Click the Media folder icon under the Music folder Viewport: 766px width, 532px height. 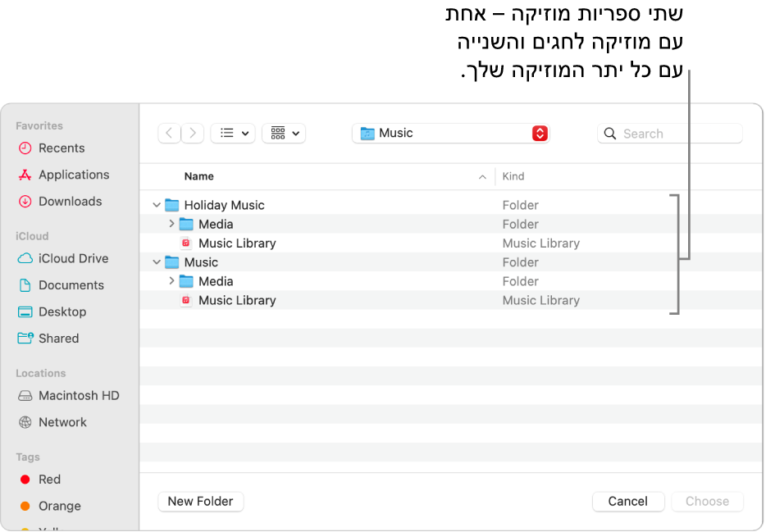(x=186, y=281)
